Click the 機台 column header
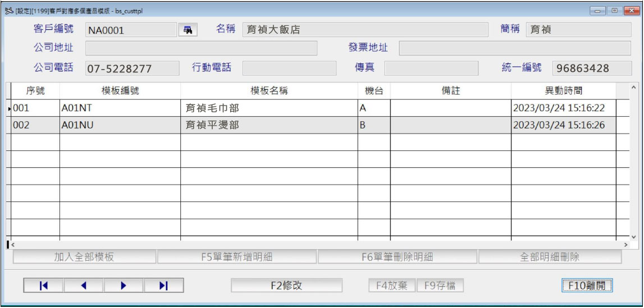Screen dimensions: 644x308 pyautogui.click(x=374, y=91)
